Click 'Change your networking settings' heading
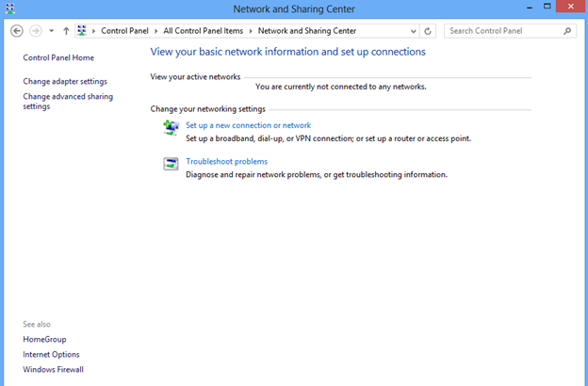588x386 pixels. coord(207,109)
